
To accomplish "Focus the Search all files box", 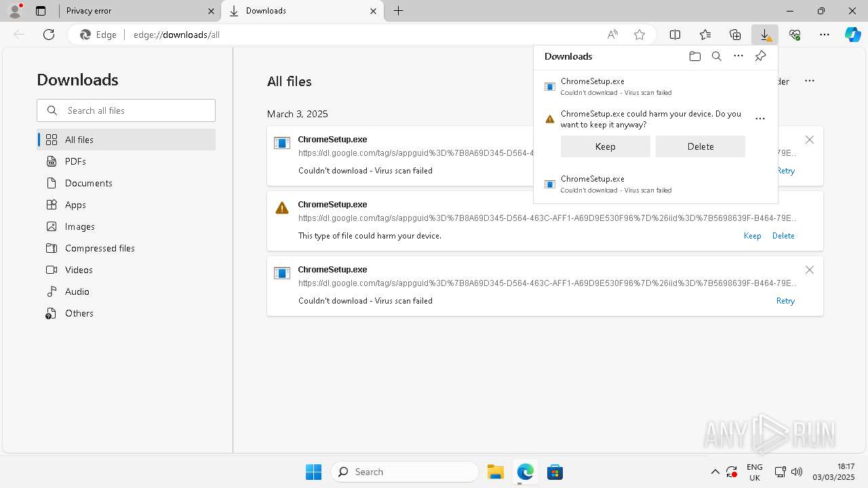I will point(126,110).
